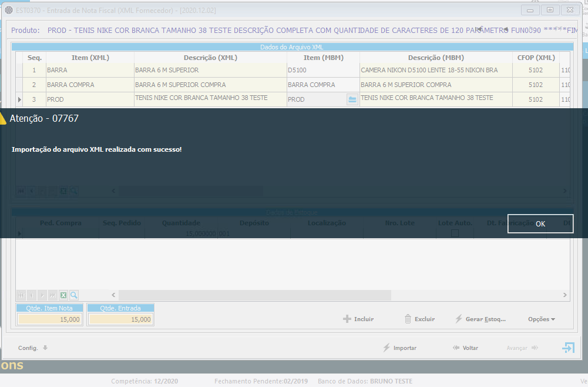Select BARRA COMPRA in Item (MBM) column
Viewport: 588px width, 387px height.
tap(323, 85)
